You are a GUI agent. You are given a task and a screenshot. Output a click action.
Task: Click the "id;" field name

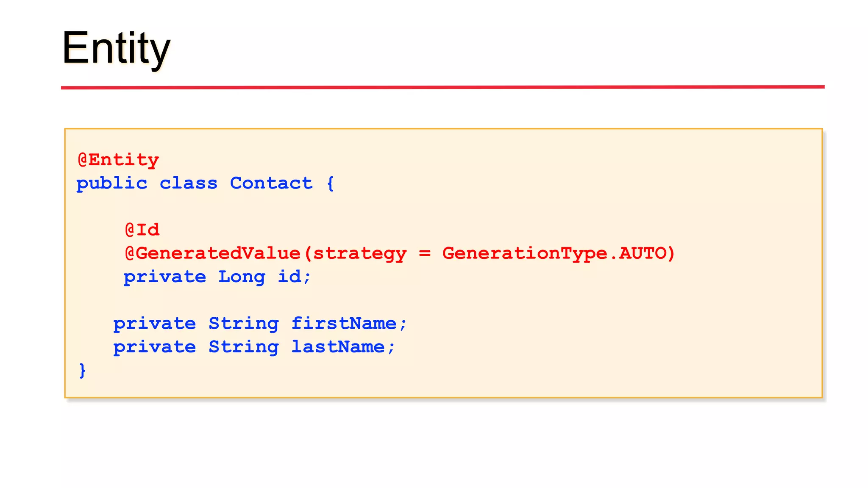[x=295, y=277]
